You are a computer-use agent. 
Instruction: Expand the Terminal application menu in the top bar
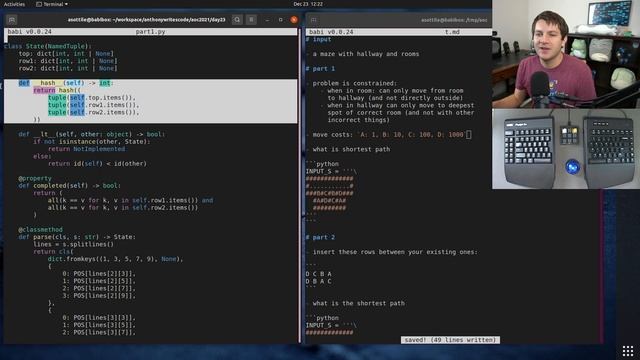(x=52, y=4)
